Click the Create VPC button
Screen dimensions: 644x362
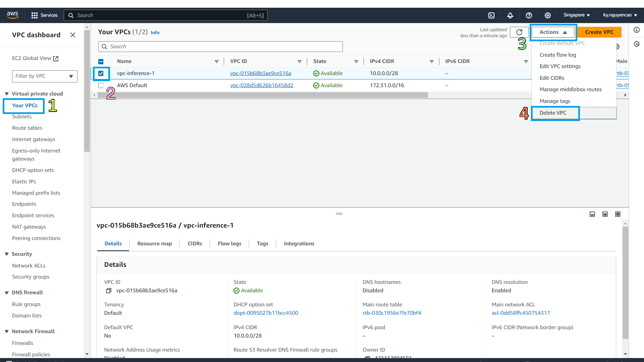coord(599,32)
